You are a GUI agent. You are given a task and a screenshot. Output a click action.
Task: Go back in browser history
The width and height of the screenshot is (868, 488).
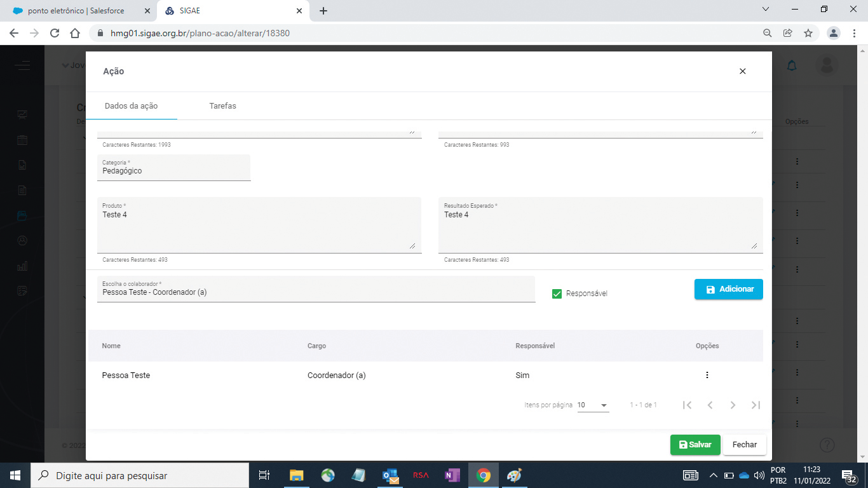(x=14, y=33)
